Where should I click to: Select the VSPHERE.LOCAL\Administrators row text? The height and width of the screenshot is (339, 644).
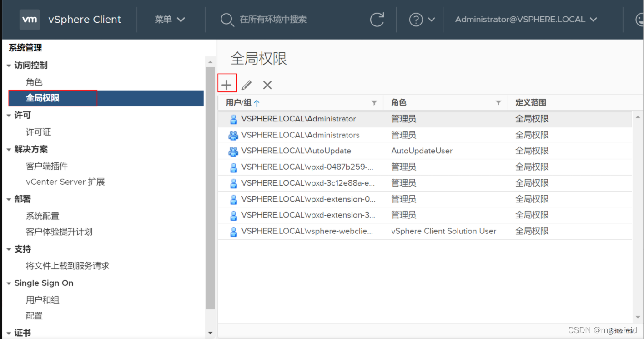(300, 135)
